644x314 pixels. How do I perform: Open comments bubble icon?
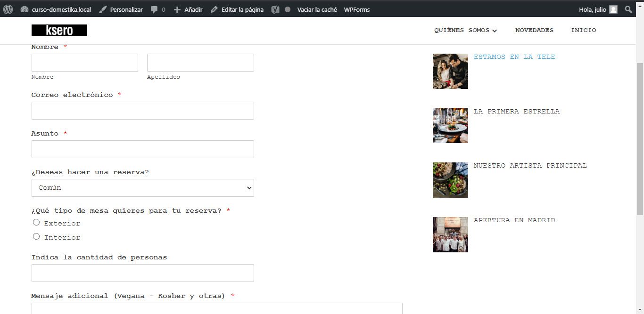tap(154, 9)
